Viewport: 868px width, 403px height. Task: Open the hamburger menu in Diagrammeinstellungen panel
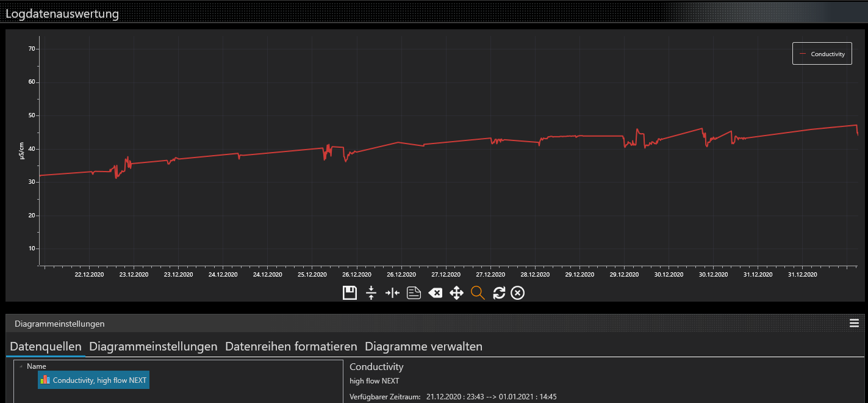point(854,324)
